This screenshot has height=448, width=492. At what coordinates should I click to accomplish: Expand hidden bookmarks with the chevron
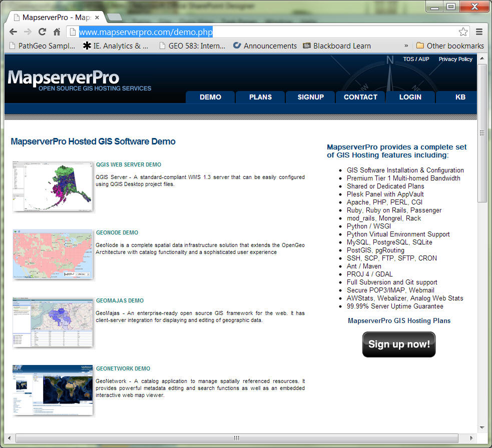[x=406, y=46]
